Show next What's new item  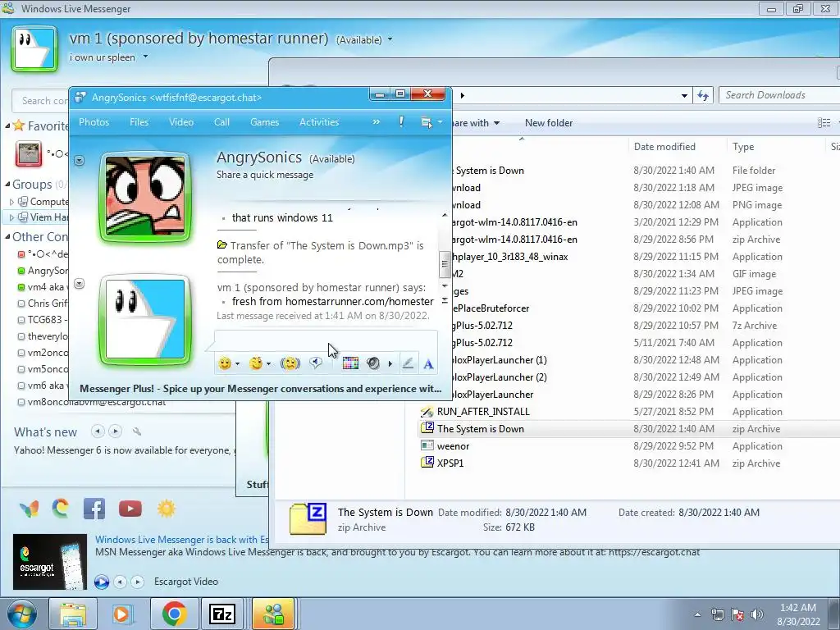[x=115, y=431]
